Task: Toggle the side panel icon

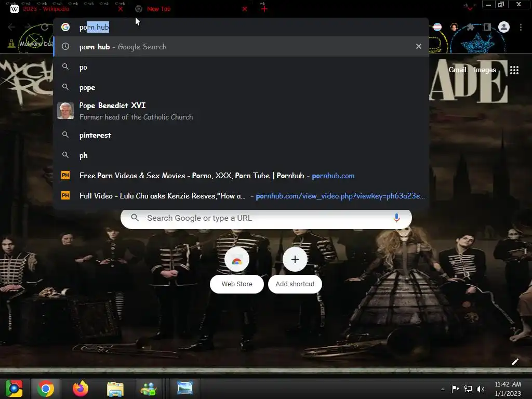Action: coord(487,27)
